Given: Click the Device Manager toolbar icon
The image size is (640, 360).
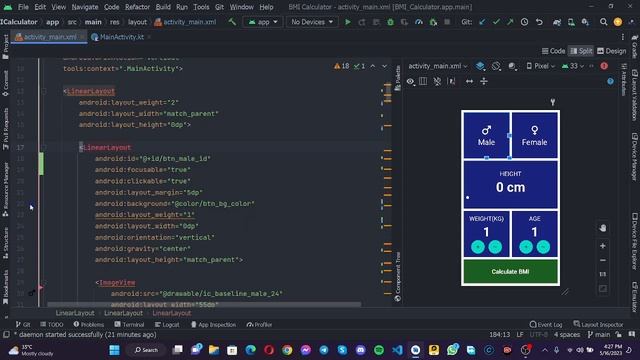Looking at the screenshot, I should [571, 22].
